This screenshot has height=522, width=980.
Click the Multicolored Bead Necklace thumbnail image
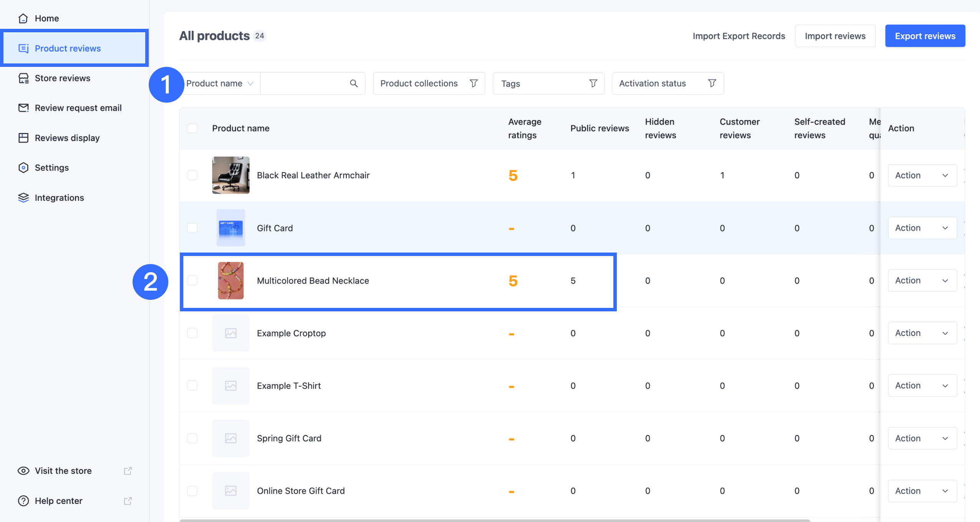(x=231, y=281)
